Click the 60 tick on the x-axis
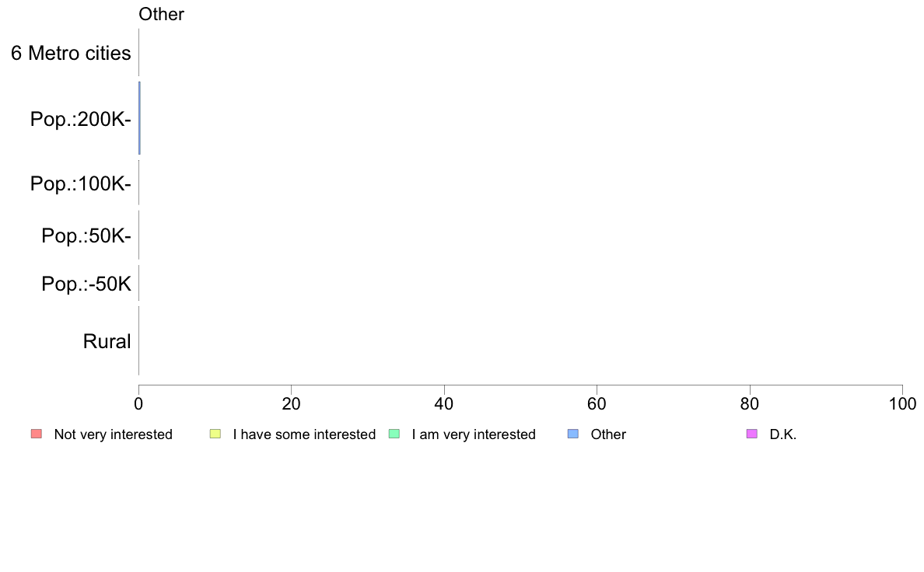The image size is (924, 572). (597, 403)
